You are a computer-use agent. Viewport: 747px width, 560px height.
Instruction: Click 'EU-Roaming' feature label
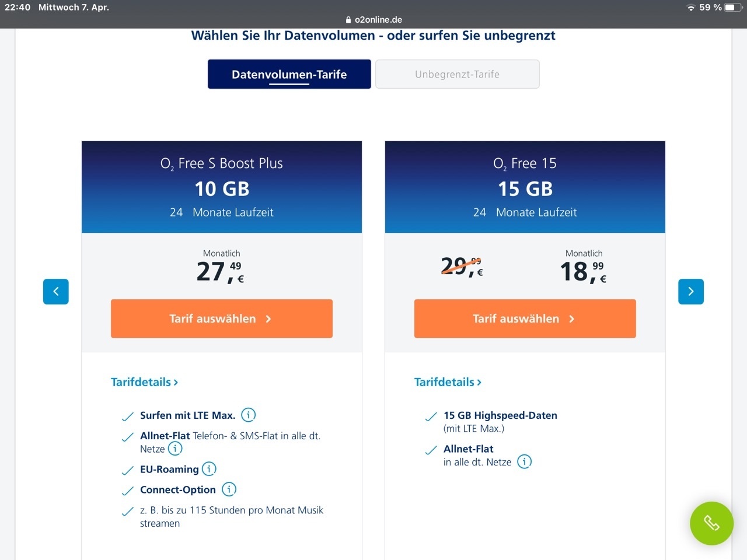[169, 469]
